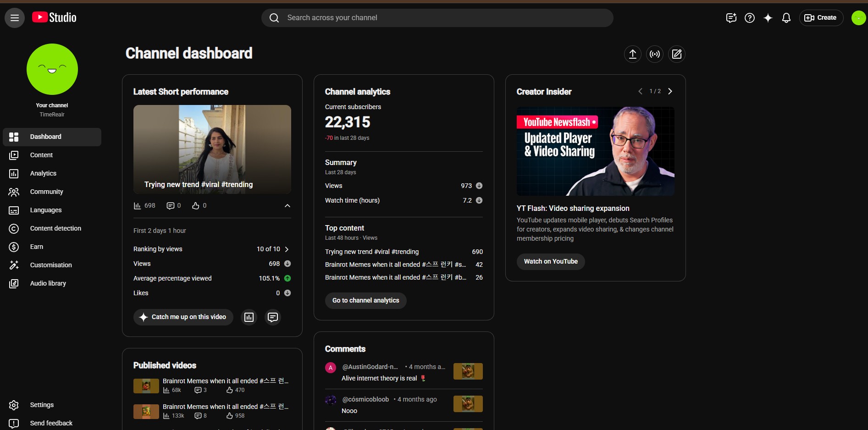Open published video Brainrot Memes with 68k views
868x430 pixels.
(212, 386)
